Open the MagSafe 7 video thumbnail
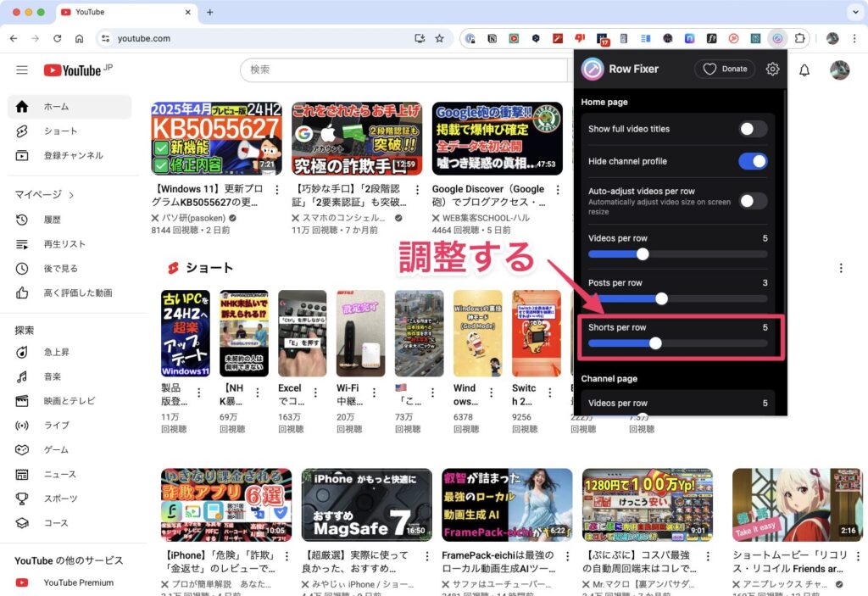 366,504
